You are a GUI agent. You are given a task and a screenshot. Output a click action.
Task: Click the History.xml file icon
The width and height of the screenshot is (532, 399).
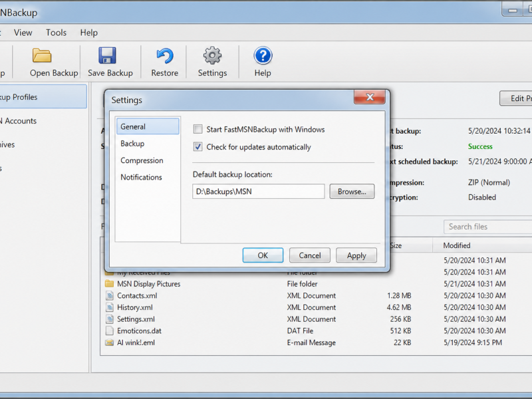tap(109, 307)
